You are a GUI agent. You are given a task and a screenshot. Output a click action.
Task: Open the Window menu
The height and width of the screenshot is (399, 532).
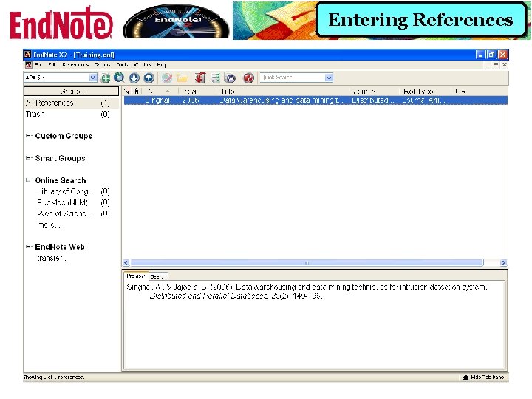(x=143, y=65)
